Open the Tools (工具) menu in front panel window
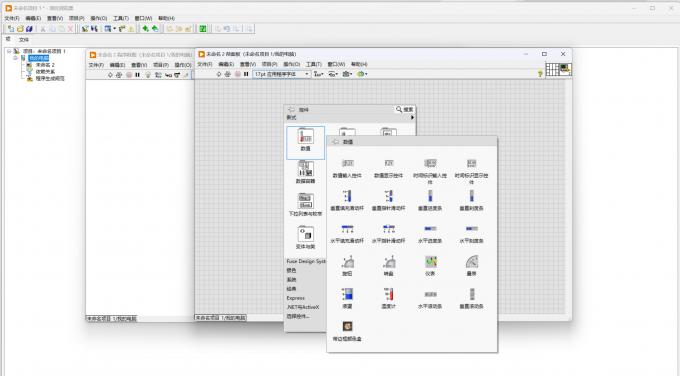Image resolution: width=680 pixels, height=376 pixels. [x=314, y=64]
